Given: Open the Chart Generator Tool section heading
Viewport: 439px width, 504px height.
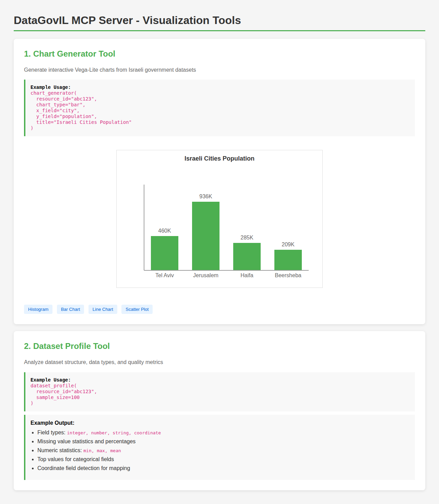Looking at the screenshot, I should point(69,54).
